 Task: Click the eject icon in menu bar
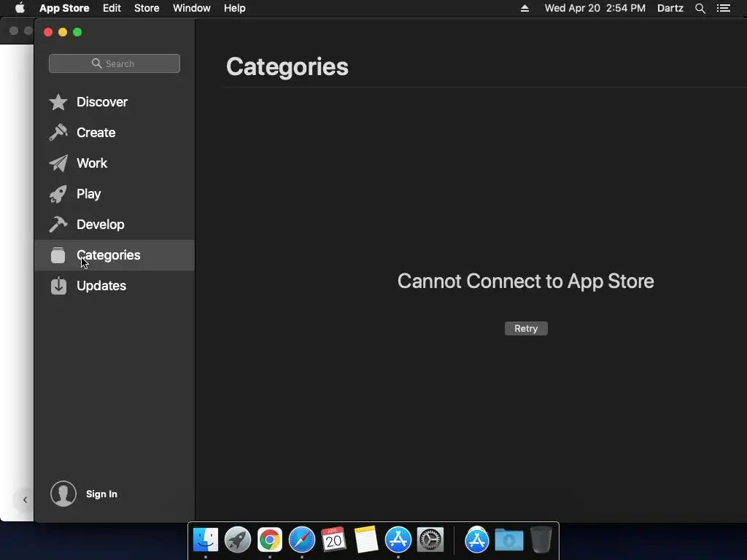(525, 8)
